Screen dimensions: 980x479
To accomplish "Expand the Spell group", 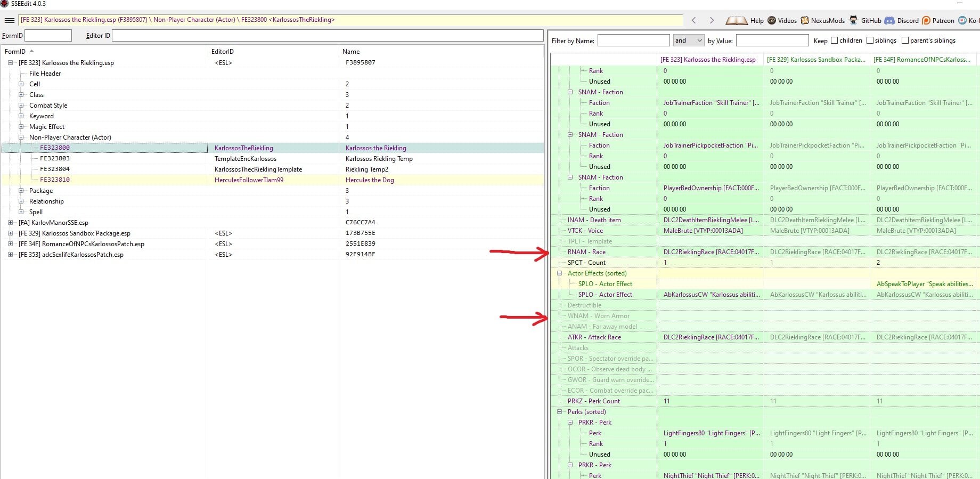I will tap(21, 212).
